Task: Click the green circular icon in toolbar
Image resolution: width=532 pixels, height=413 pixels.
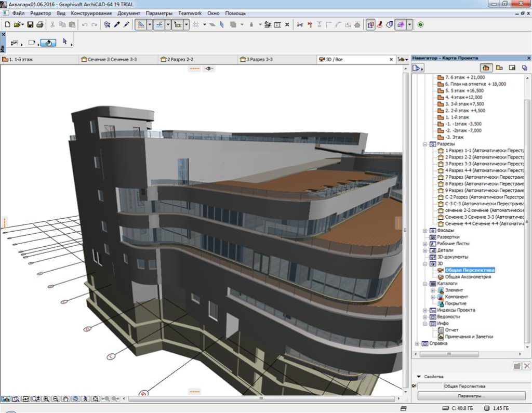Action: pos(420,24)
